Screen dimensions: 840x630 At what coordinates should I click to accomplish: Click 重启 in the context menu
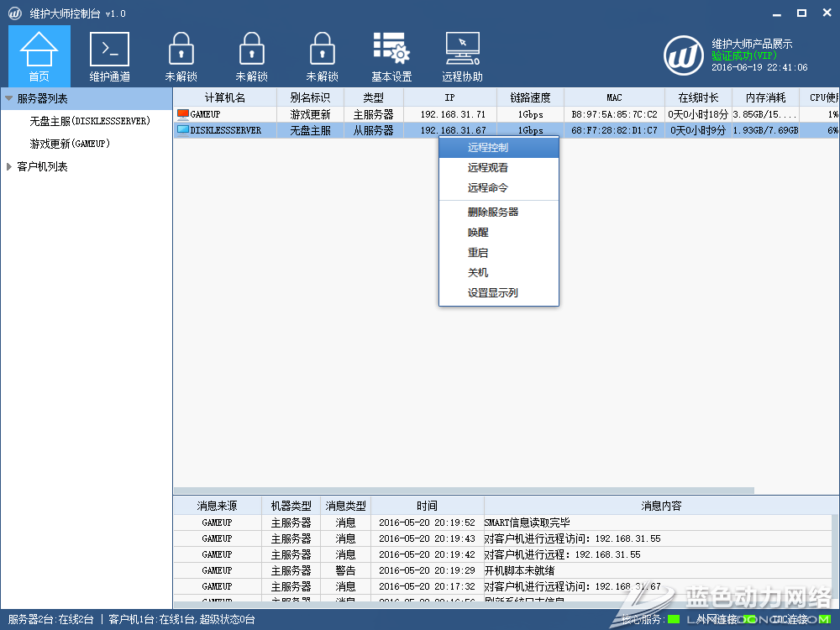[478, 252]
